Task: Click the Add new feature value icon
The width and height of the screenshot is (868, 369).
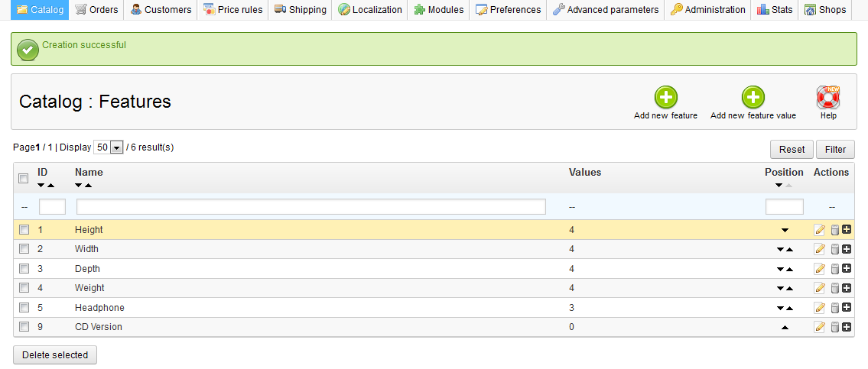Action: click(753, 98)
